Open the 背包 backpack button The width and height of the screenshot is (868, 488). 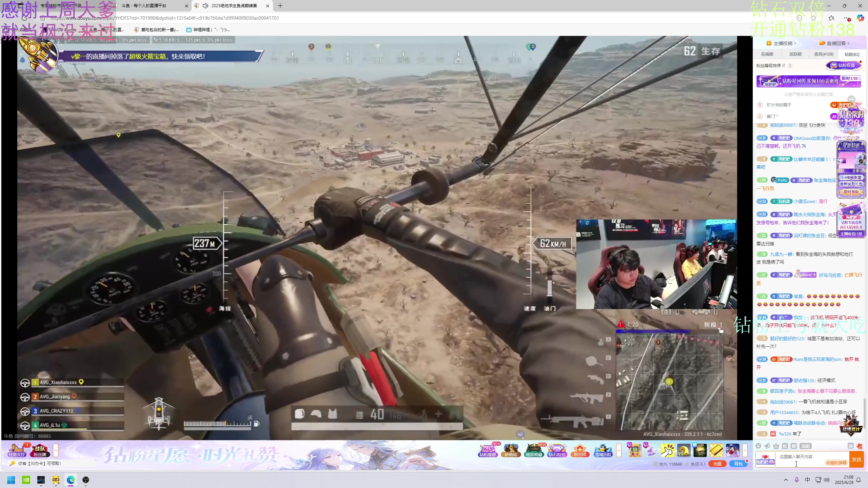tap(738, 464)
